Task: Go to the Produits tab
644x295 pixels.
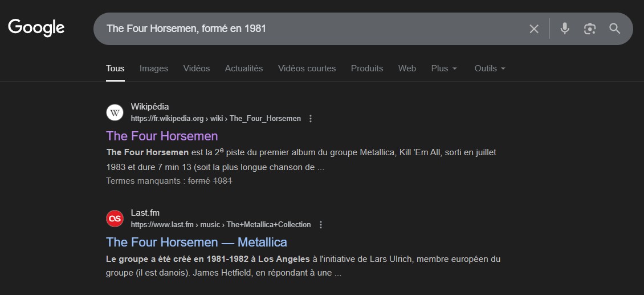Action: 367,68
